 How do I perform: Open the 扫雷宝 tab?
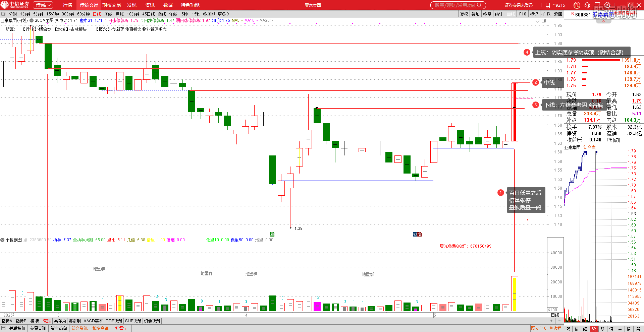coord(121,328)
